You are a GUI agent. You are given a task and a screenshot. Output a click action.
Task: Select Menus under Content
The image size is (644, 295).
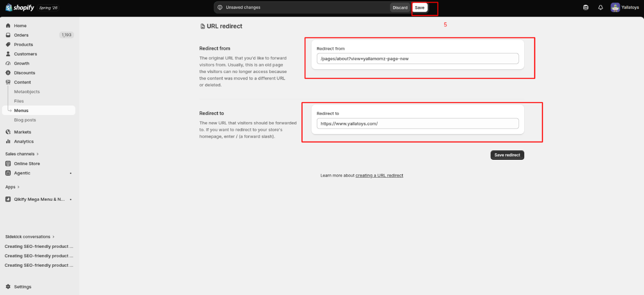pyautogui.click(x=38, y=110)
